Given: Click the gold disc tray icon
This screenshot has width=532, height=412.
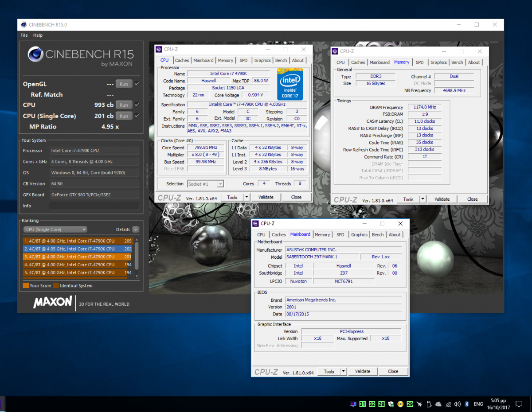Looking at the screenshot, I should pos(400,404).
